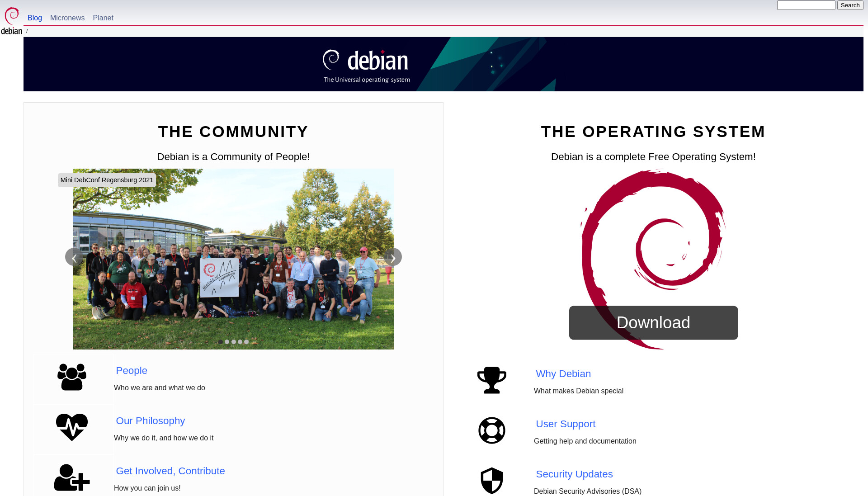This screenshot has width=868, height=496.
Task: Click THE COMMUNITY heading
Action: click(x=233, y=132)
